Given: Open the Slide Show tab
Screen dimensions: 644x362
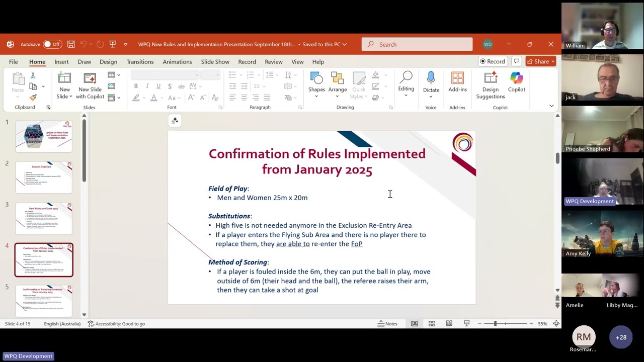Looking at the screenshot, I should [x=215, y=62].
